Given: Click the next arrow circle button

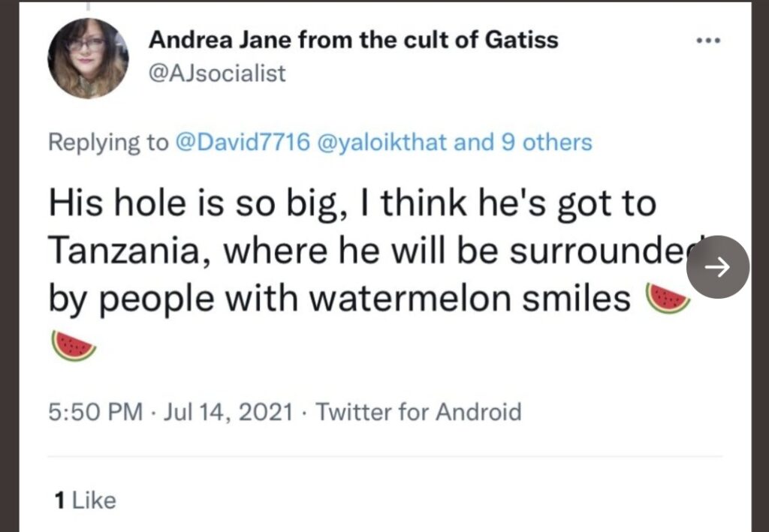Looking at the screenshot, I should 719,267.
